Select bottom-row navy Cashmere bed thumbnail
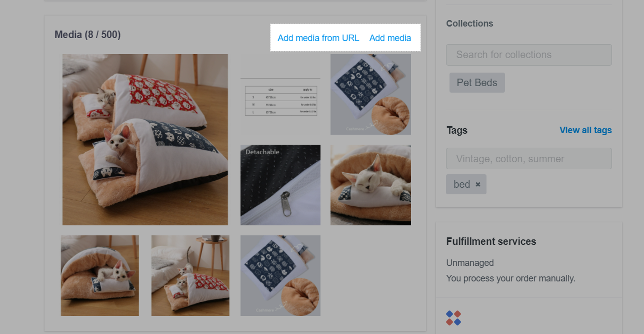The image size is (644, 334). tap(280, 275)
